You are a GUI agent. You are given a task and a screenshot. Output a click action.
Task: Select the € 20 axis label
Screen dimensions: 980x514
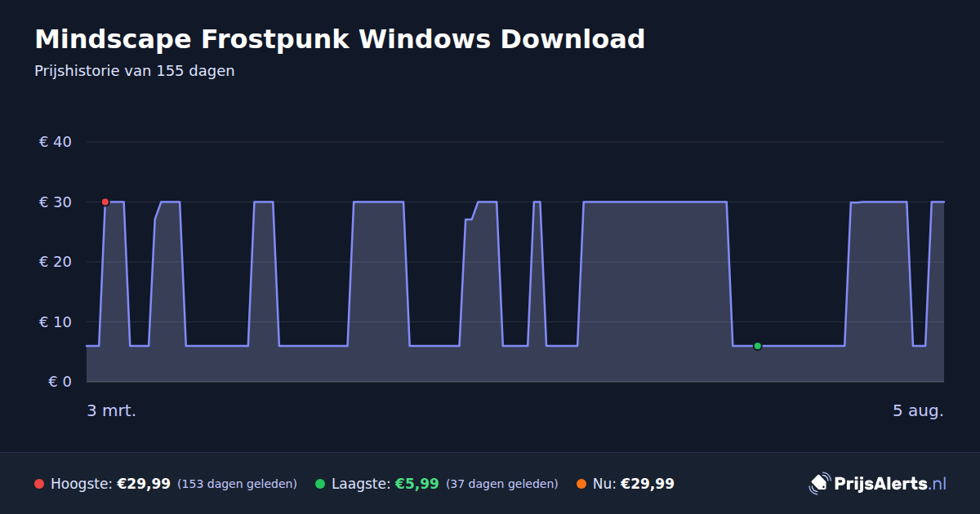pyautogui.click(x=56, y=262)
